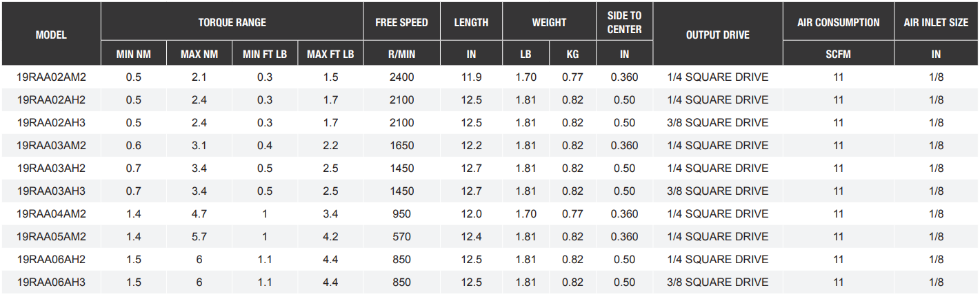The image size is (980, 297).
Task: Select the R/MIN unit subheader
Action: click(401, 55)
